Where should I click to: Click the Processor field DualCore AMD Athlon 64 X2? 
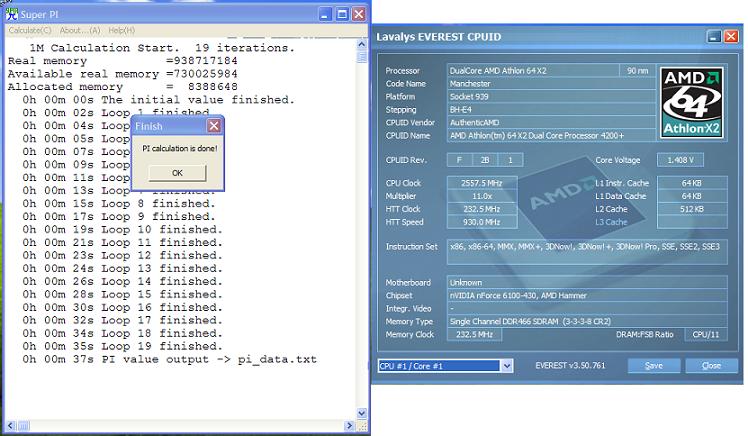coord(533,71)
